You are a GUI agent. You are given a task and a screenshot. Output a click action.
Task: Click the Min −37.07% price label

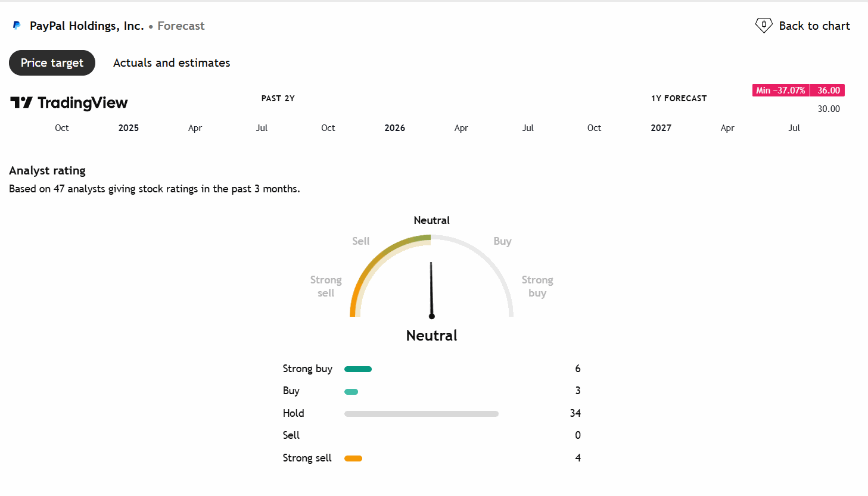point(781,91)
